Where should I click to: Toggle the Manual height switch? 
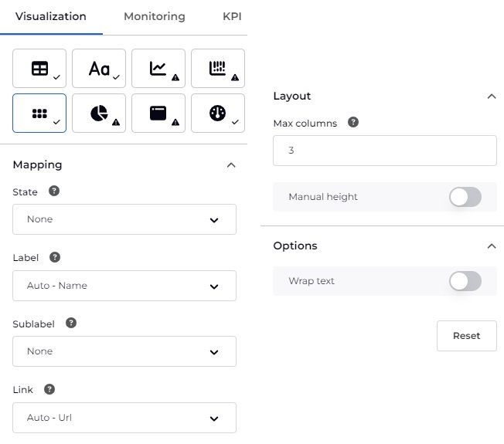[465, 197]
